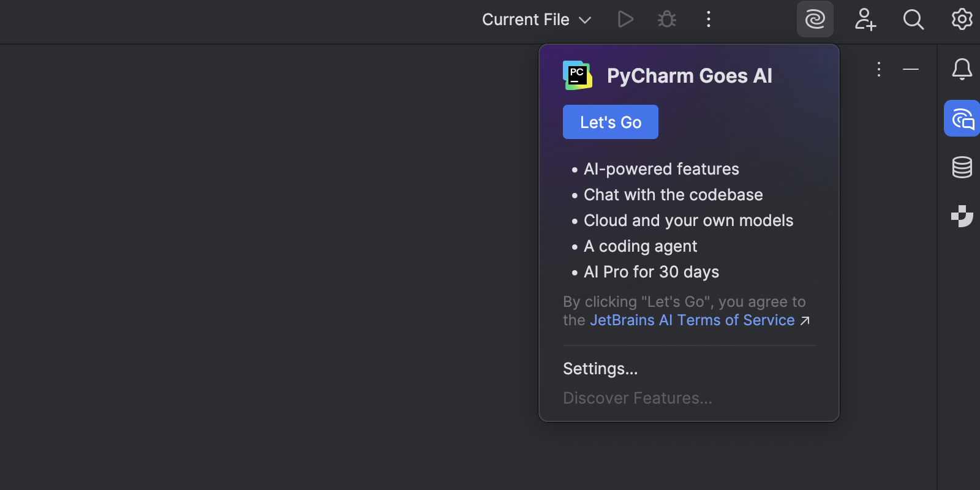Click the Run icon in toolbar
980x490 pixels.
(625, 20)
